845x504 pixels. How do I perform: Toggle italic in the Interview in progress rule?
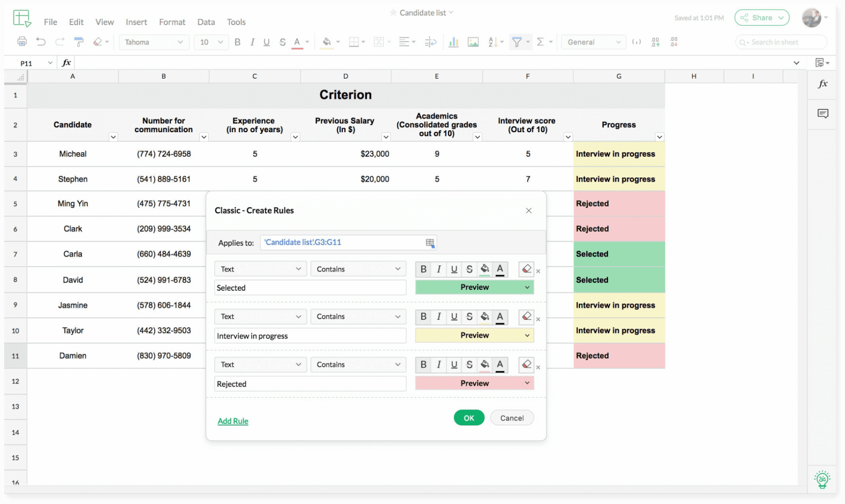click(439, 316)
